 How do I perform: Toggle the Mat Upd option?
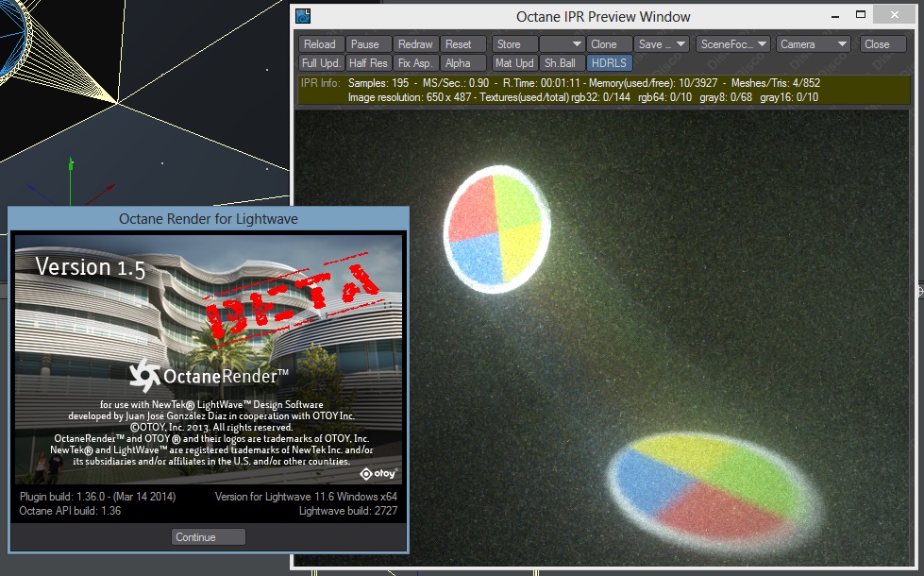(x=514, y=63)
